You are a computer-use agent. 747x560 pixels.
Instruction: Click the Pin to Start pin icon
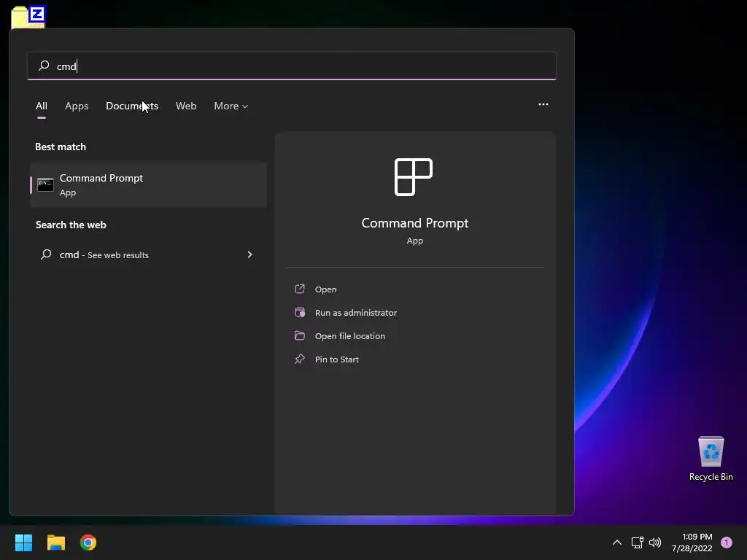(300, 359)
